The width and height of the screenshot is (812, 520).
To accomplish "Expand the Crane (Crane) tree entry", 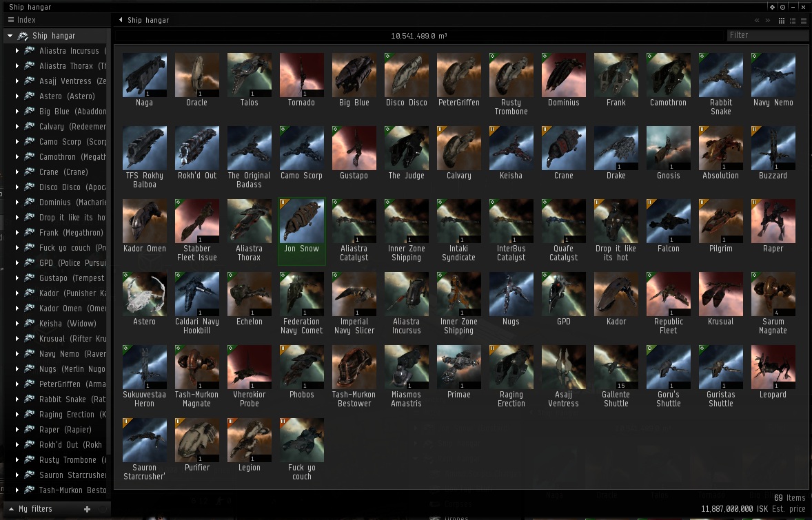I will (17, 171).
